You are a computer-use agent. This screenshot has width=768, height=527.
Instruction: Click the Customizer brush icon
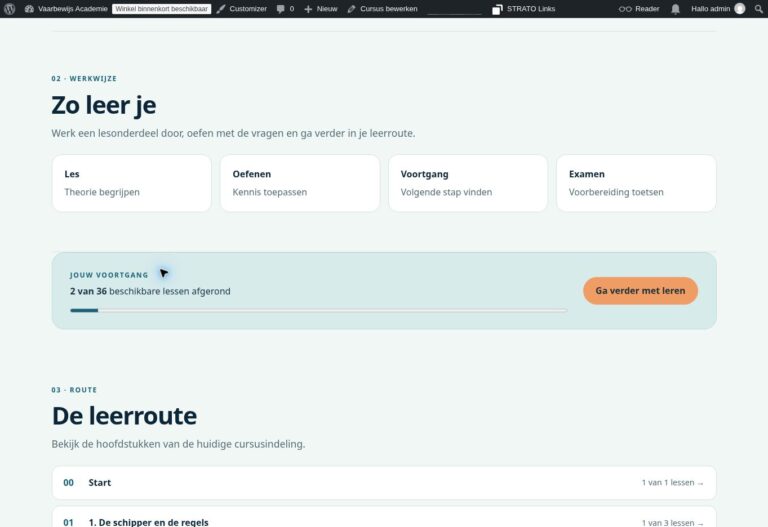coord(221,9)
